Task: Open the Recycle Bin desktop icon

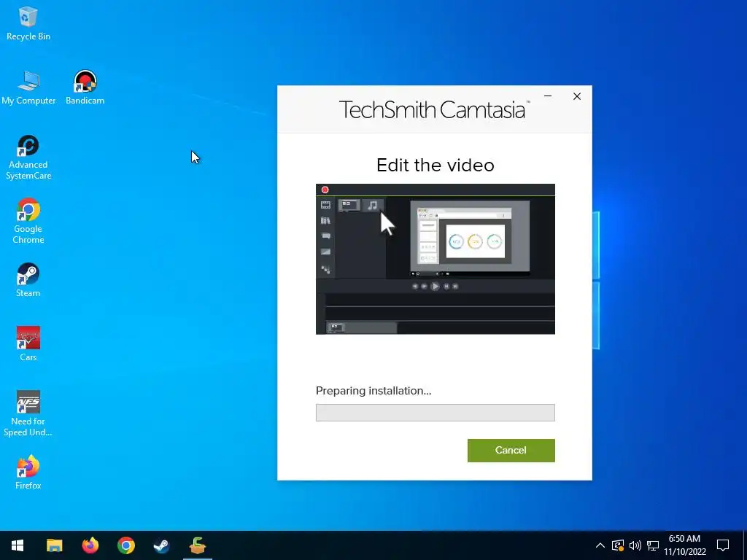Action: click(x=28, y=24)
